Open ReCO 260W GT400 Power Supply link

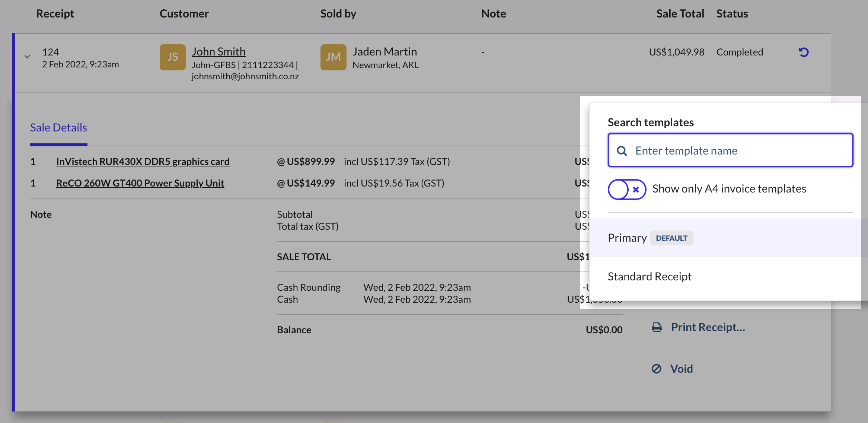coord(140,183)
